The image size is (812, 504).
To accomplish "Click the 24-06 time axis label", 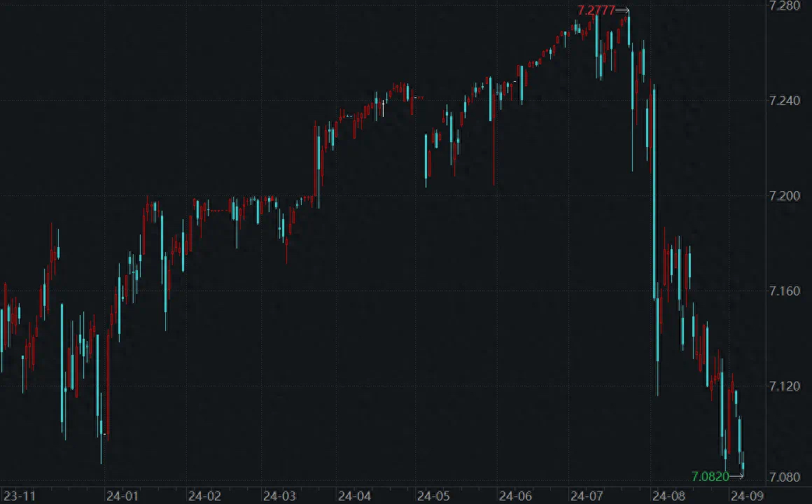I will point(514,496).
